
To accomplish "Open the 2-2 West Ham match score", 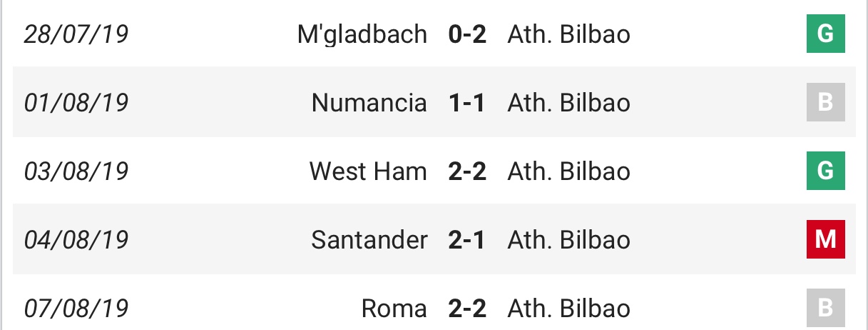I will [x=467, y=171].
